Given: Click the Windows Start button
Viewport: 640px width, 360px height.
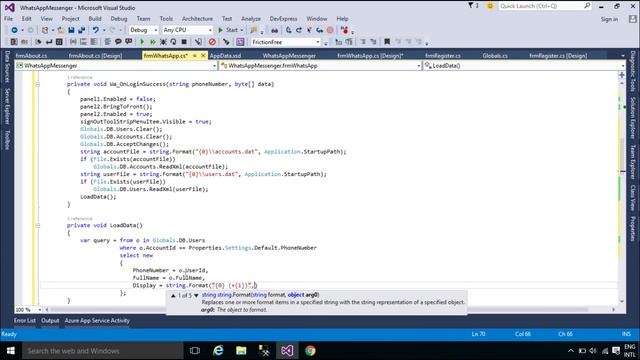Looking at the screenshot, I should click(11, 351).
